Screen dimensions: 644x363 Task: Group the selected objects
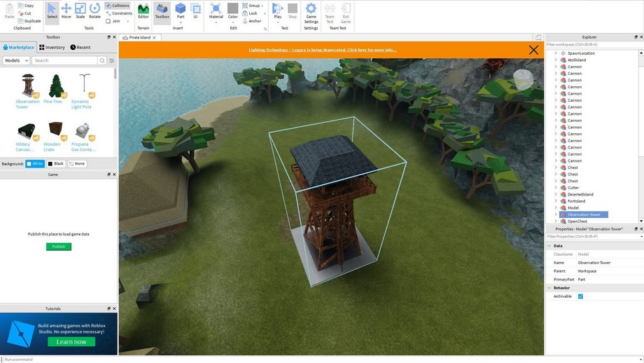[x=253, y=6]
